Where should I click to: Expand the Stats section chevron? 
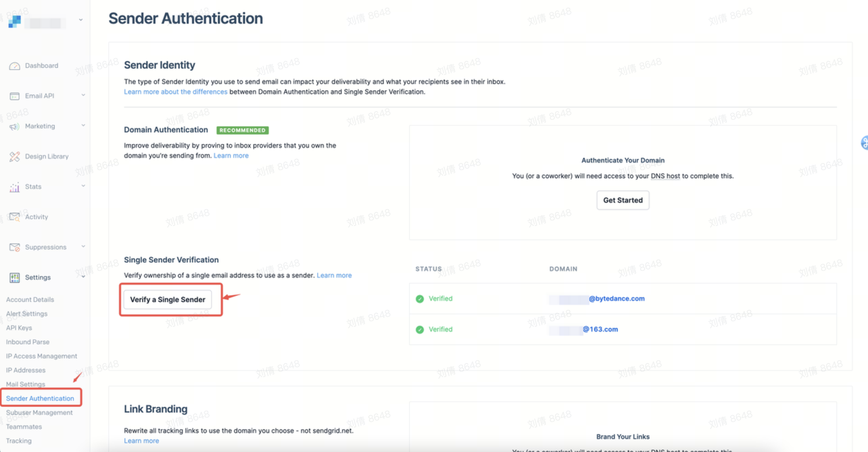coord(83,186)
